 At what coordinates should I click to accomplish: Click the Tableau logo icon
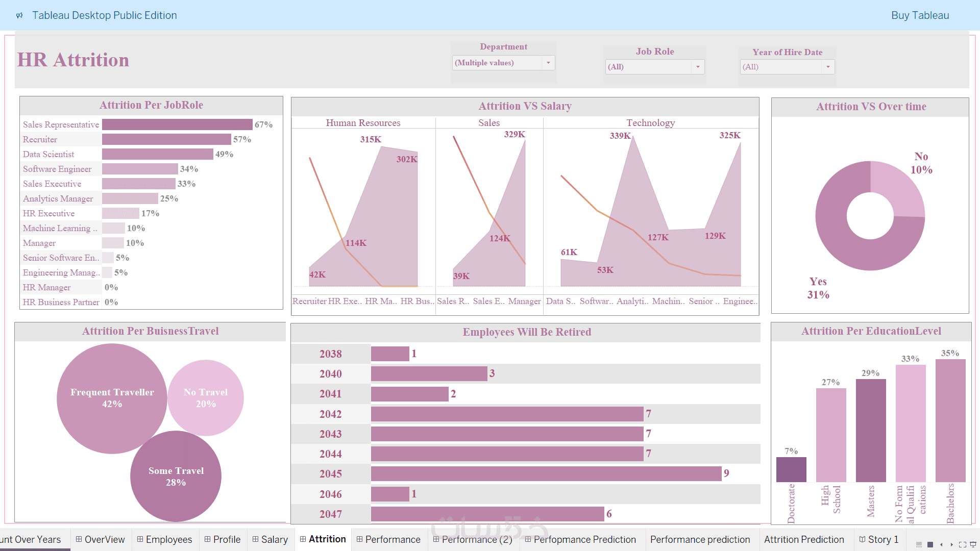point(19,15)
